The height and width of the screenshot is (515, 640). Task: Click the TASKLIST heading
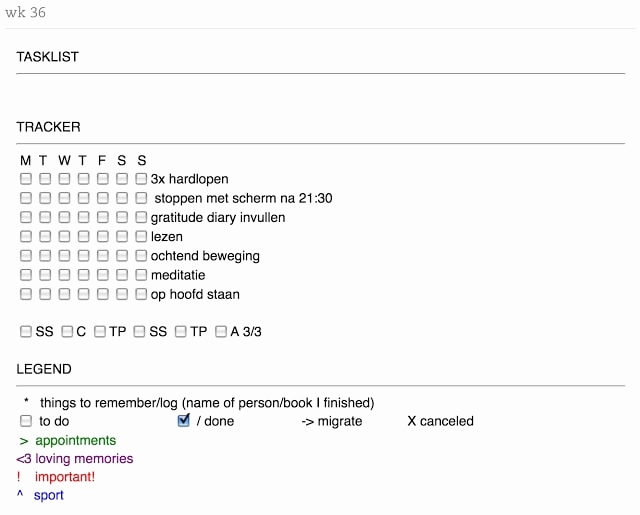coord(47,57)
